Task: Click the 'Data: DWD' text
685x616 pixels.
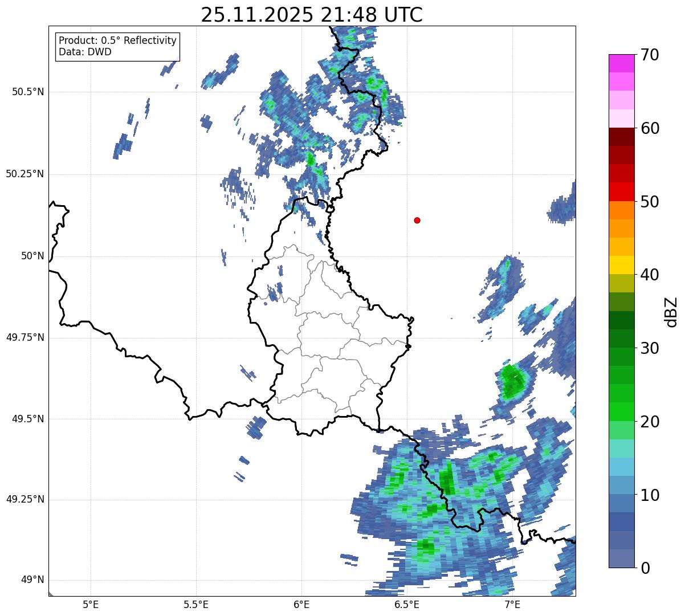Action: point(85,52)
